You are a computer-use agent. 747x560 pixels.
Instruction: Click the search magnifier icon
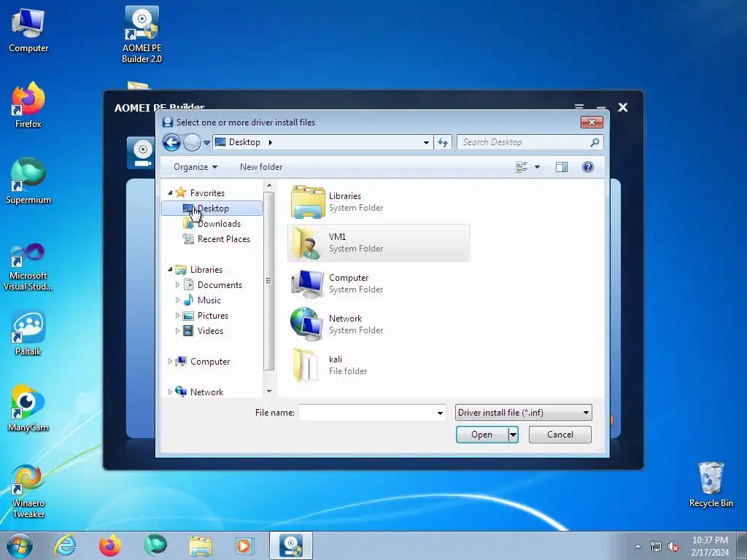[x=595, y=142]
